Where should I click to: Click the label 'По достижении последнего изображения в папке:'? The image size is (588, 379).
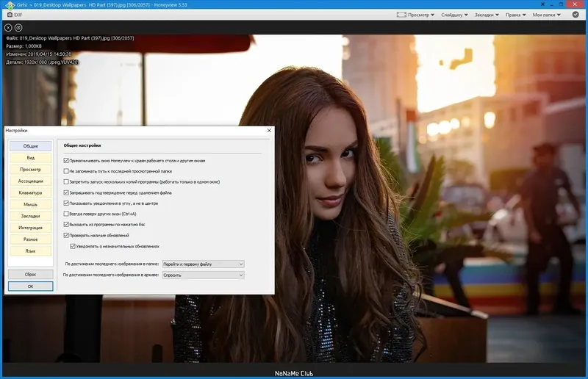(112, 264)
